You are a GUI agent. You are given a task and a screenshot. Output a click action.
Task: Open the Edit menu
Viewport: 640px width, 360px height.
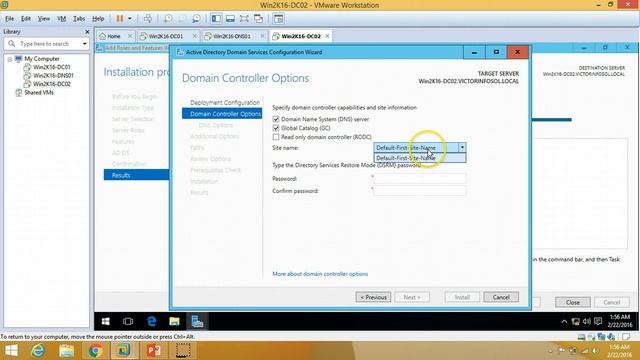coord(26,19)
